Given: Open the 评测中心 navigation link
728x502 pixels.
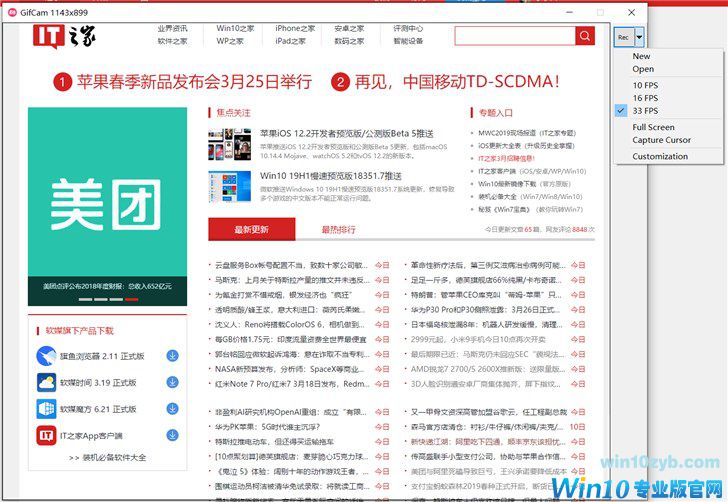Looking at the screenshot, I should point(408,28).
